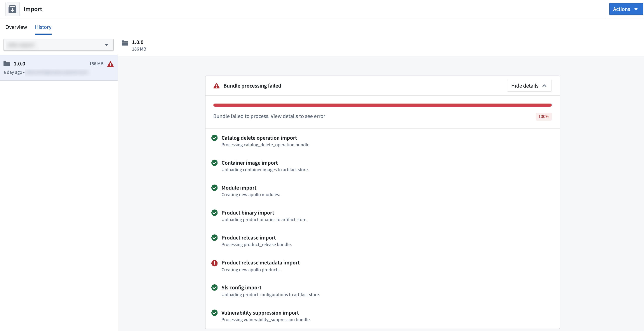Click the 100% progress badge
Screen dimensions: 644x331
543,116
